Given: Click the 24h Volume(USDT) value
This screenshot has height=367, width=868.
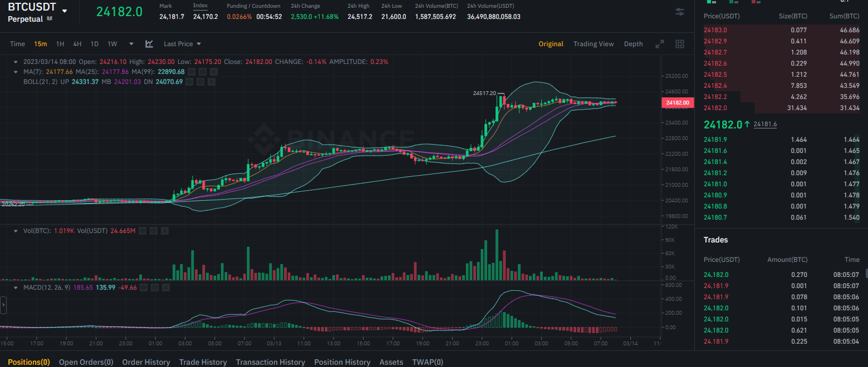Looking at the screenshot, I should (x=494, y=17).
